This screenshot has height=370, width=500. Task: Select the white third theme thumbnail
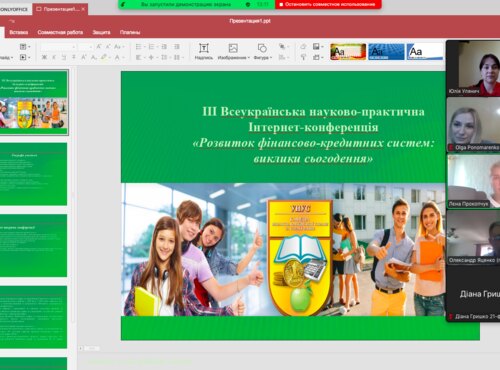tap(425, 52)
